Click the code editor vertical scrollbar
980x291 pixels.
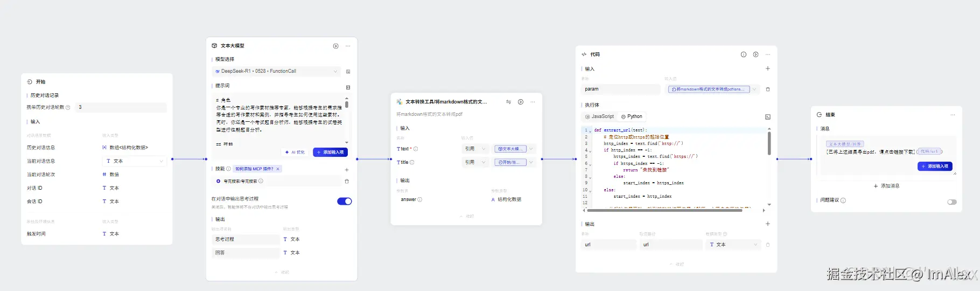tap(769, 143)
